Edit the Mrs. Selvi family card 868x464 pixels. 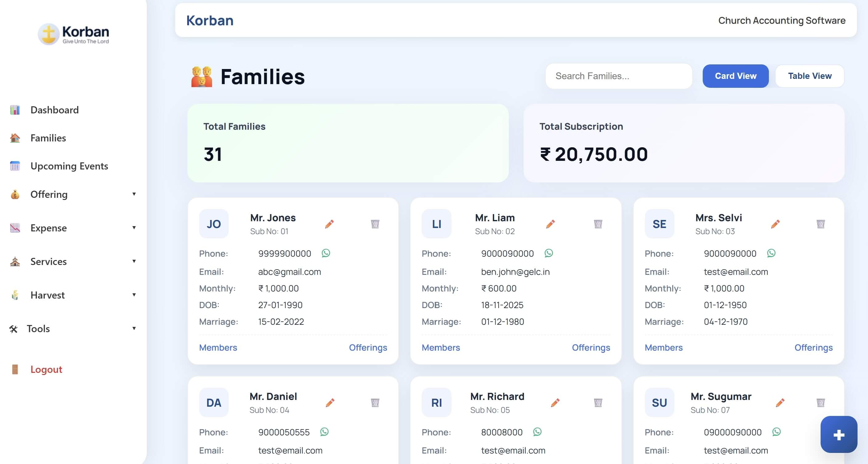(x=775, y=224)
